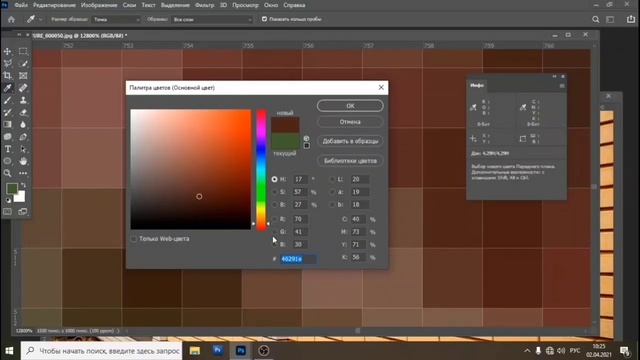Open the Файл menu

(x=21, y=5)
